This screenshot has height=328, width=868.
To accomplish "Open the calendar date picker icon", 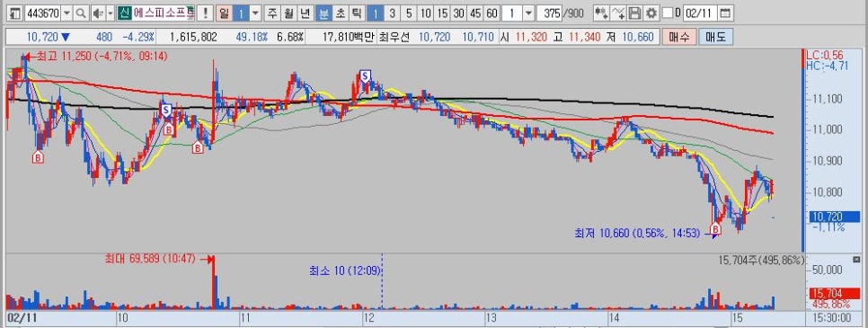I will (725, 13).
